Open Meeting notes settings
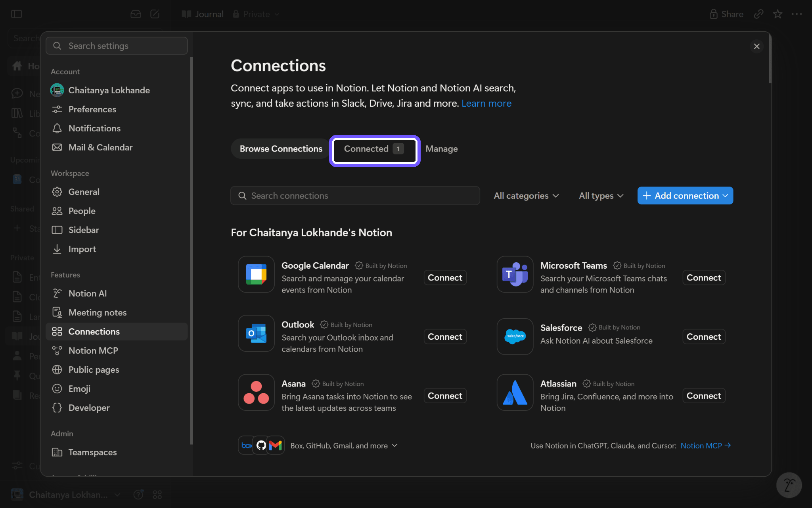The height and width of the screenshot is (508, 812). pyautogui.click(x=117, y=312)
